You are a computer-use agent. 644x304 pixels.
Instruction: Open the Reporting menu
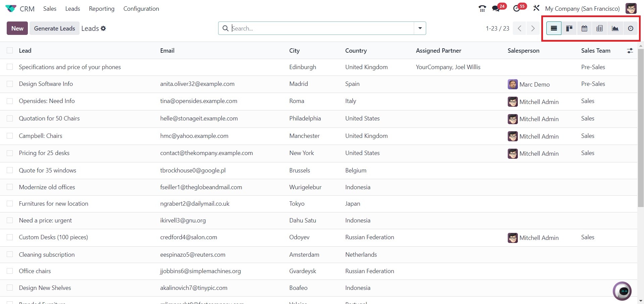(101, 9)
